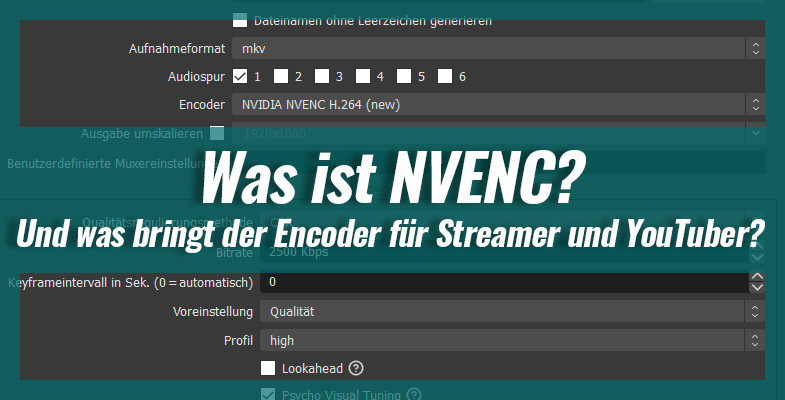Toggle the Ausgabe umskalieren checkbox
The height and width of the screenshot is (400, 785).
pos(217,133)
